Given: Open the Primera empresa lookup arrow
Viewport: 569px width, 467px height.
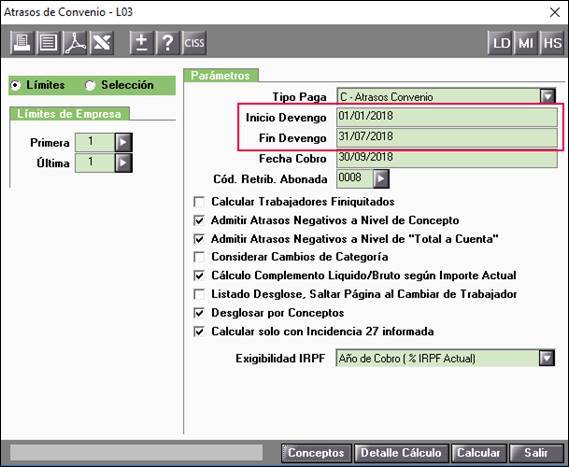Looking at the screenshot, I should point(123,142).
